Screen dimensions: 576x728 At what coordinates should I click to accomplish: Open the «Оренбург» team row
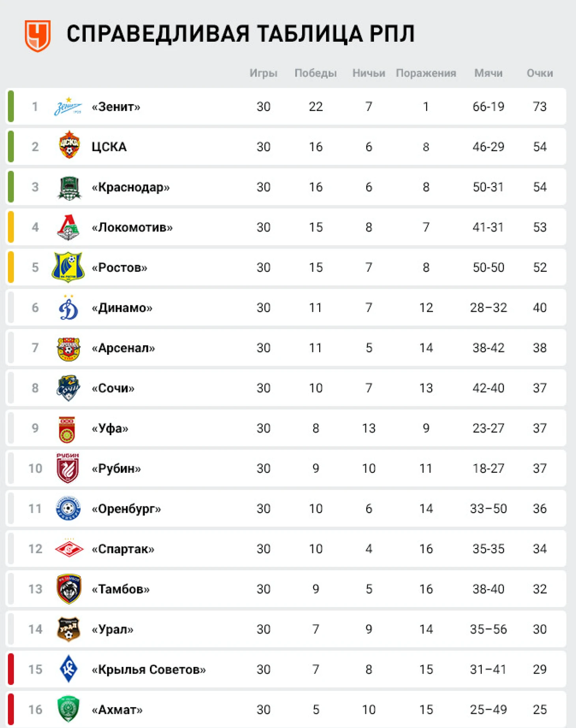click(x=286, y=508)
